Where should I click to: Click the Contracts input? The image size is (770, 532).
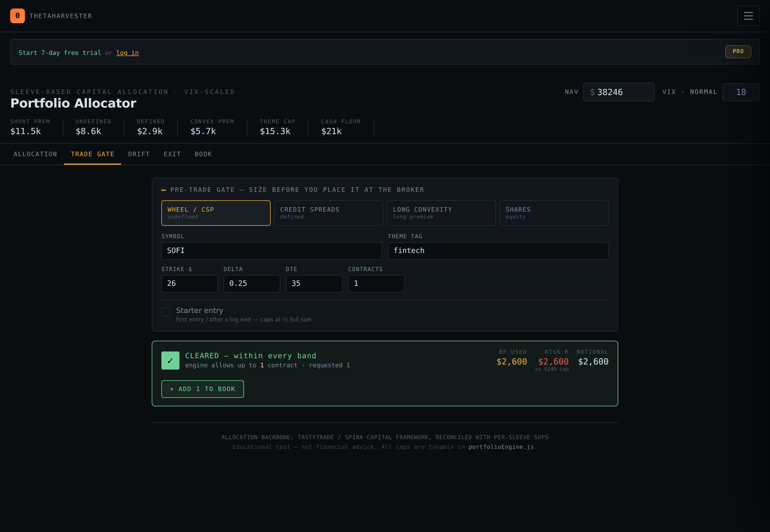click(x=376, y=284)
